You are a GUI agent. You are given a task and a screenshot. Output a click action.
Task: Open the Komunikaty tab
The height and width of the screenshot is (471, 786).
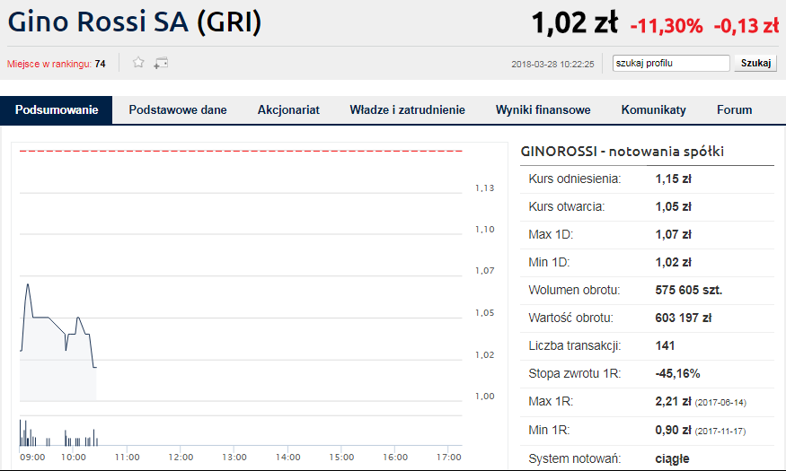tap(653, 110)
